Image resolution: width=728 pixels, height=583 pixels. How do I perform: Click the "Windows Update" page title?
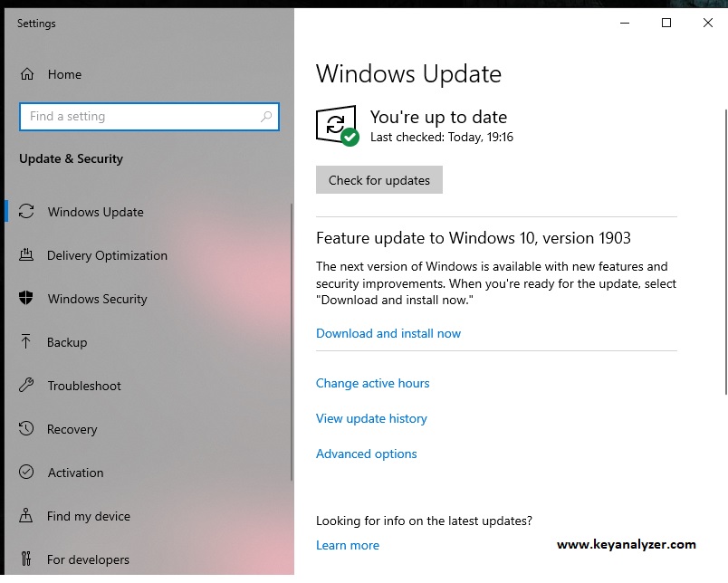point(408,74)
